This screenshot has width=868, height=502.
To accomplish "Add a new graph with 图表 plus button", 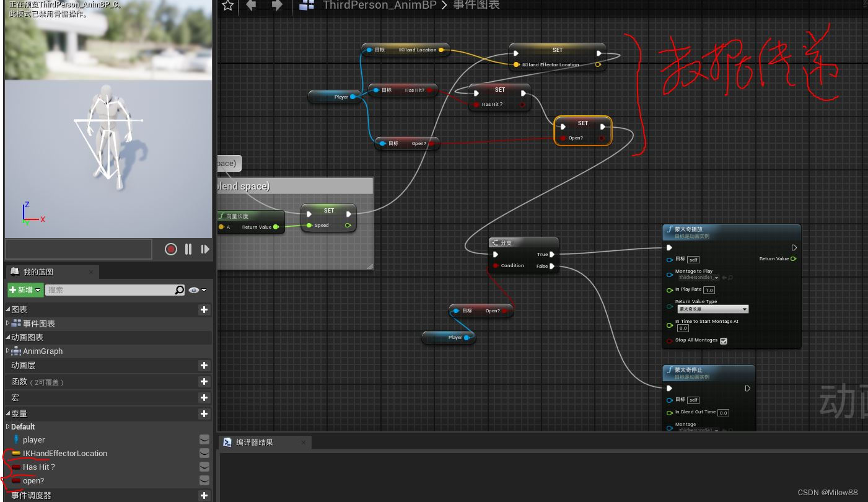I will [204, 310].
